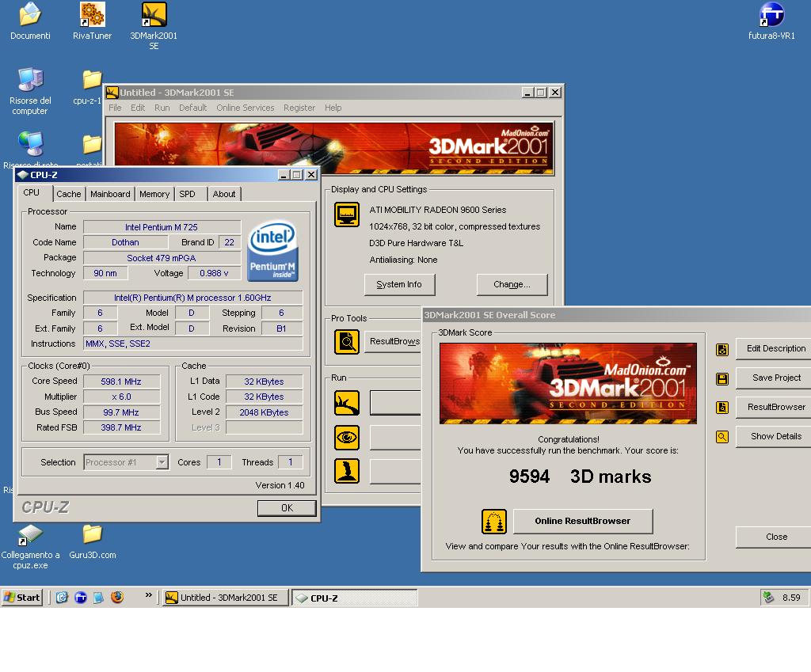This screenshot has width=811, height=672.
Task: Open the Online Services menu
Action: point(246,108)
